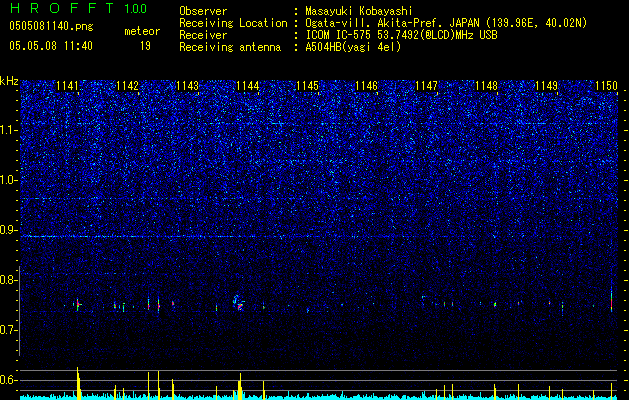
Task: Click the red meteor echo after 1141
Action: point(78,305)
